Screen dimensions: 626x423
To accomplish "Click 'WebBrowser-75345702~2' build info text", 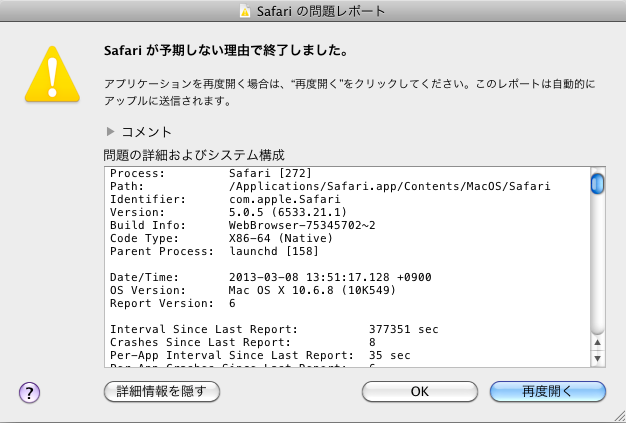I will [302, 225].
